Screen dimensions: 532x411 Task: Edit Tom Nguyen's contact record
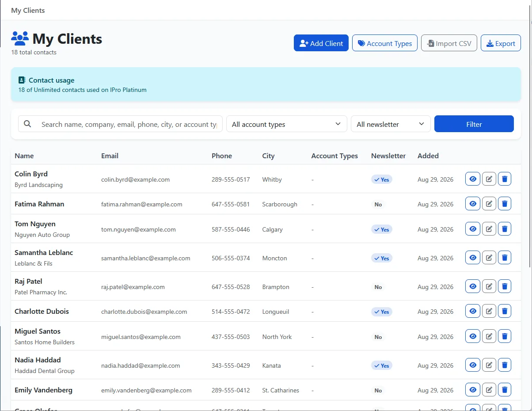[489, 229]
